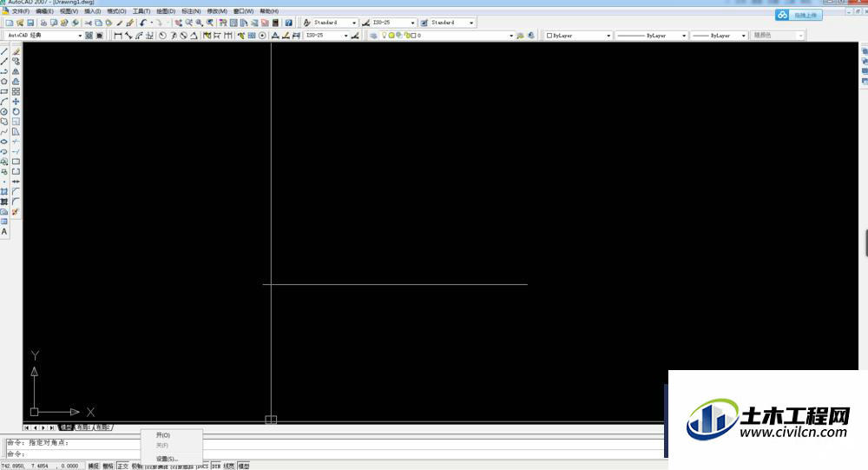Select the Hatch tool
The width and height of the screenshot is (868, 470).
(x=4, y=192)
